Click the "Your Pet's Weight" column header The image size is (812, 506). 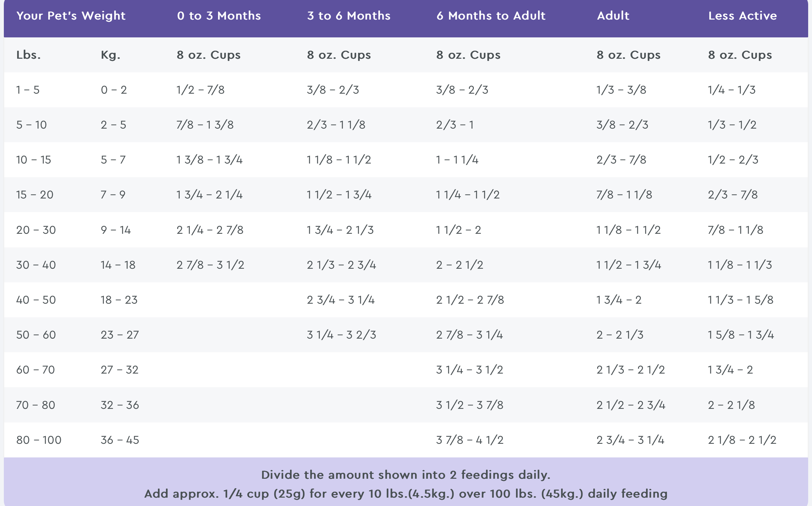pos(71,16)
